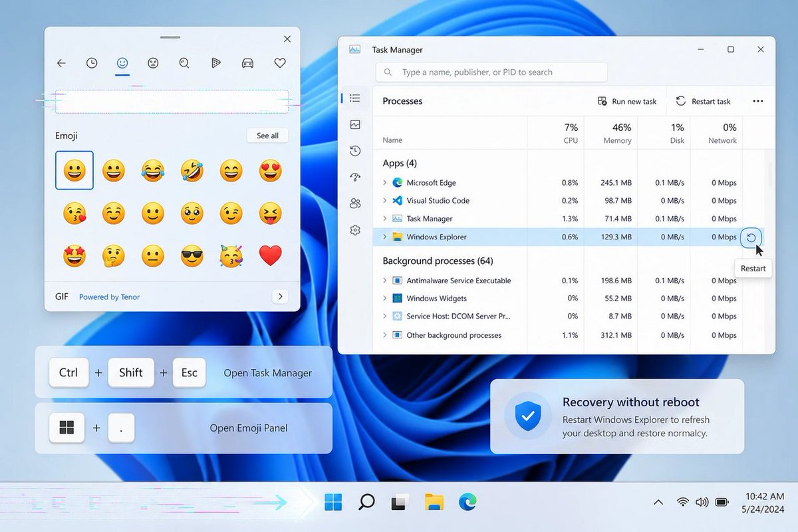Launch Microsoft Edge from taskbar
The image size is (798, 532).
467,501
